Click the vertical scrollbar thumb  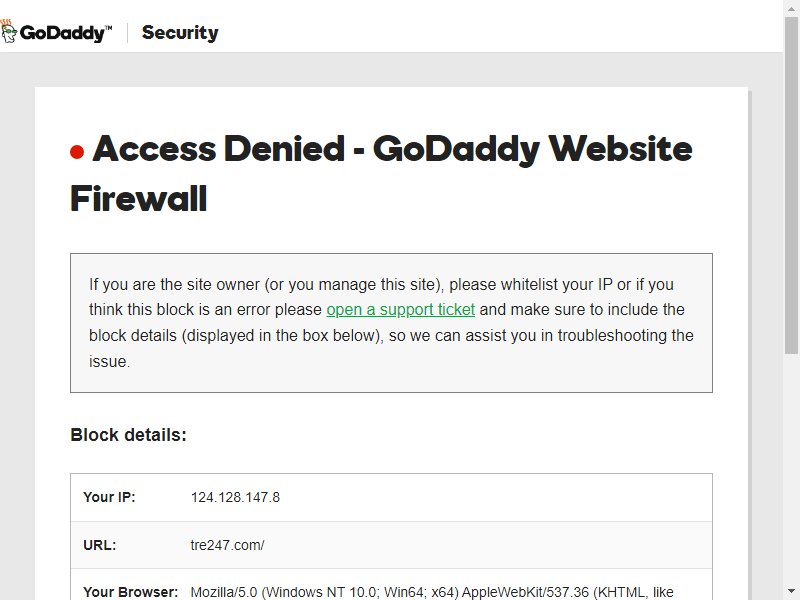coord(792,185)
